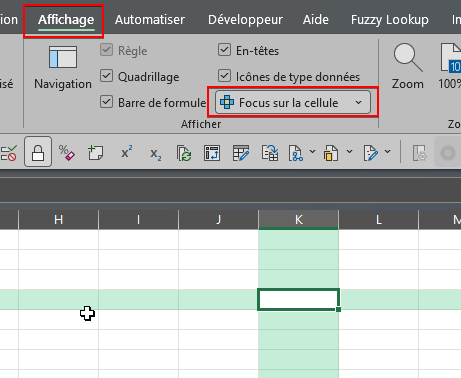The width and height of the screenshot is (461, 378).
Task: Expand dropdown next to branch document icon
Action: (x=312, y=152)
